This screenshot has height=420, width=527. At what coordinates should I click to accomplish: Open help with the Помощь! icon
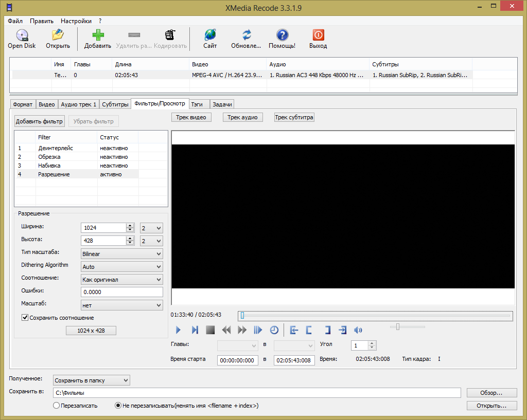click(x=282, y=39)
